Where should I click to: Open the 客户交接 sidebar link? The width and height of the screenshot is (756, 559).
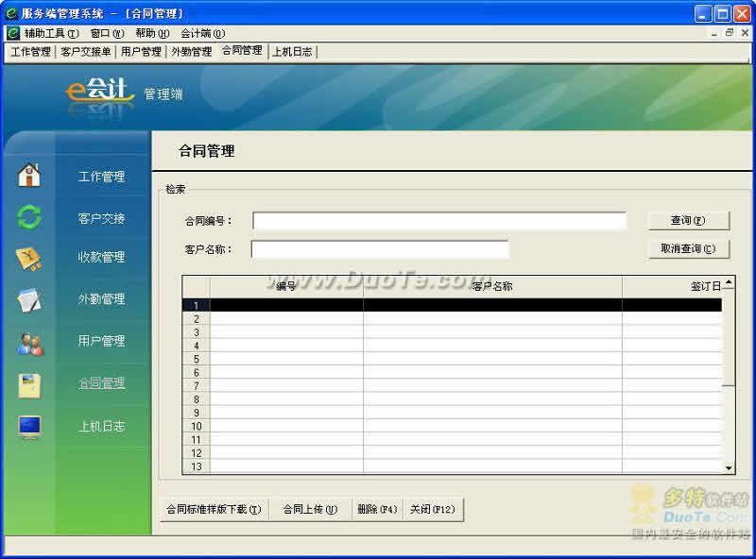102,219
